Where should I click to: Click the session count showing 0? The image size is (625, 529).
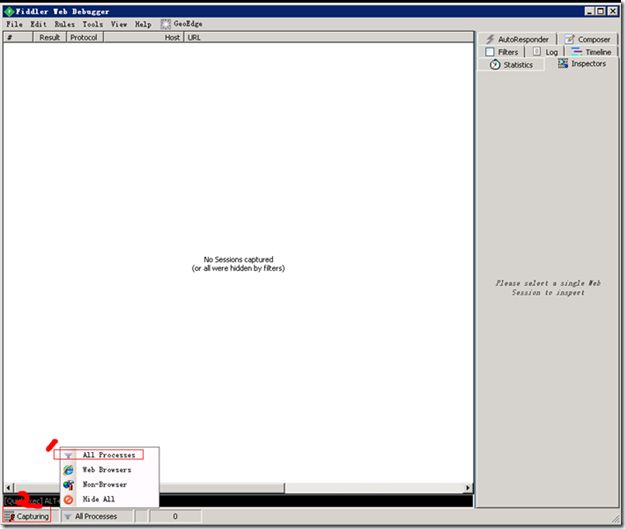175,517
